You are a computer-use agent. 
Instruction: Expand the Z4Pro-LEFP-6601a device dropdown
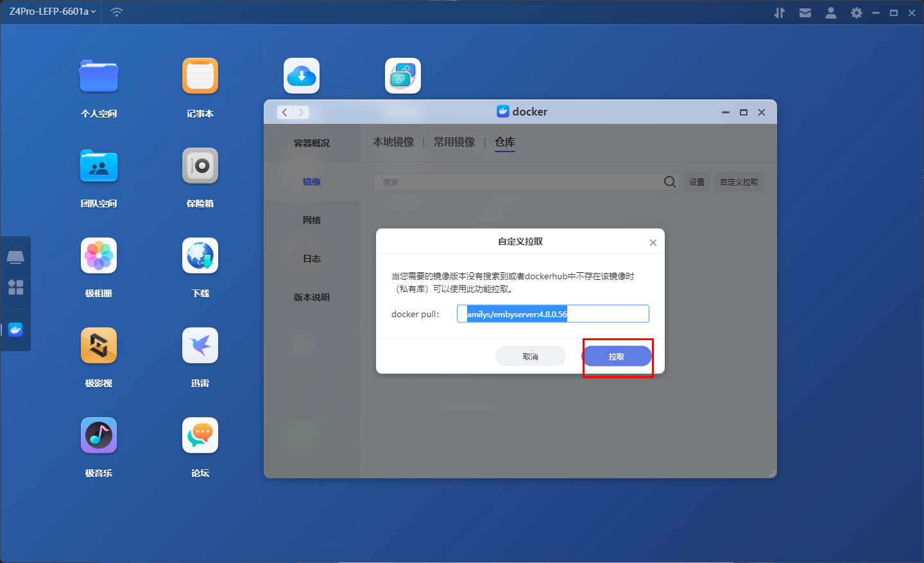(53, 12)
